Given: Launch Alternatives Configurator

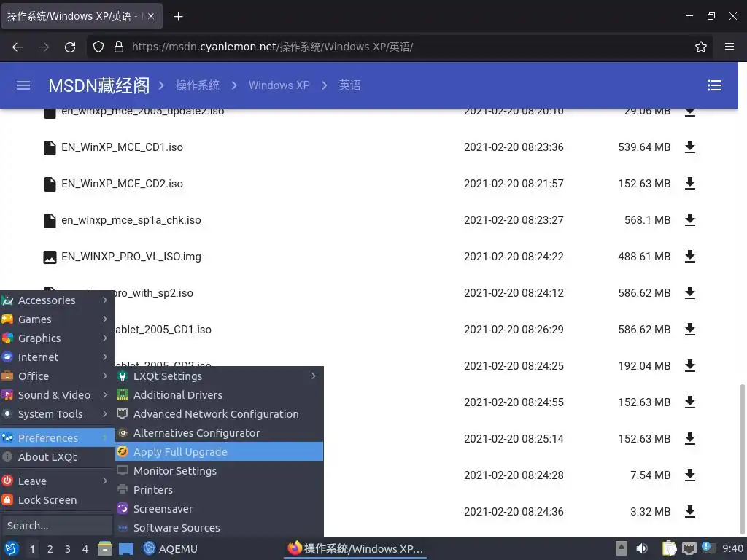Looking at the screenshot, I should 219,433.
